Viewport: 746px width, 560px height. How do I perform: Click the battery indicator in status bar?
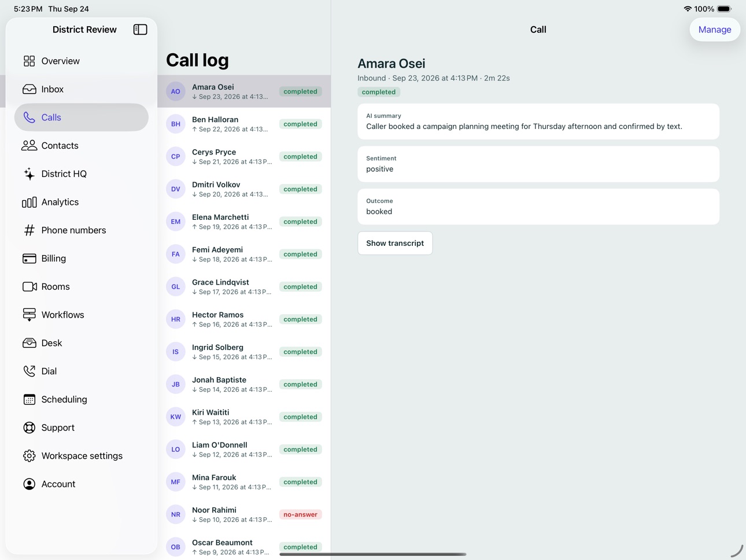click(x=725, y=9)
